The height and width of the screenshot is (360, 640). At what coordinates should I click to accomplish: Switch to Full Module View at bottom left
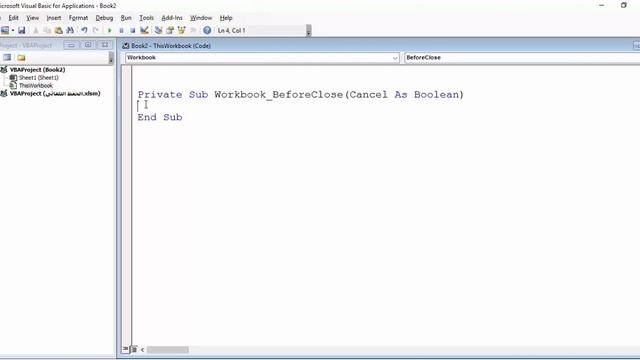tap(133, 349)
